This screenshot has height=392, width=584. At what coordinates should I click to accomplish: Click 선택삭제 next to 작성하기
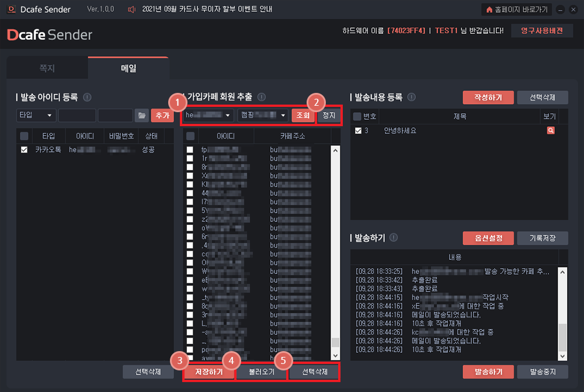tap(543, 98)
